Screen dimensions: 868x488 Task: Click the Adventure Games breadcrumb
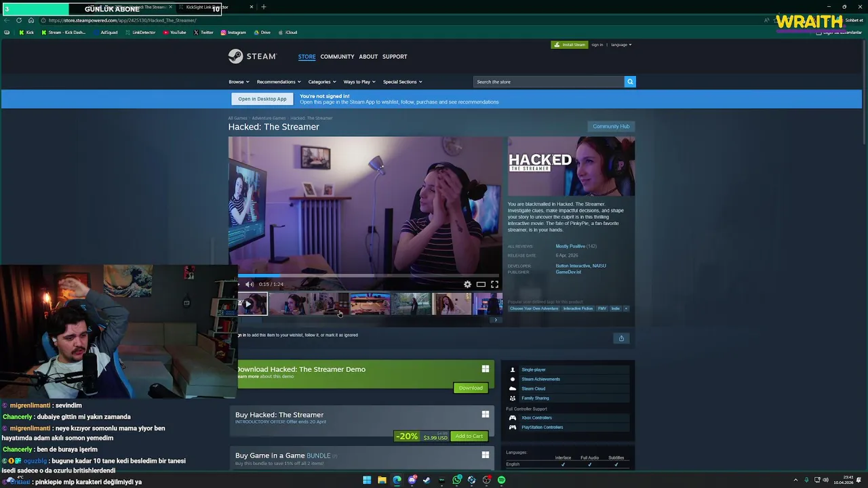269,118
